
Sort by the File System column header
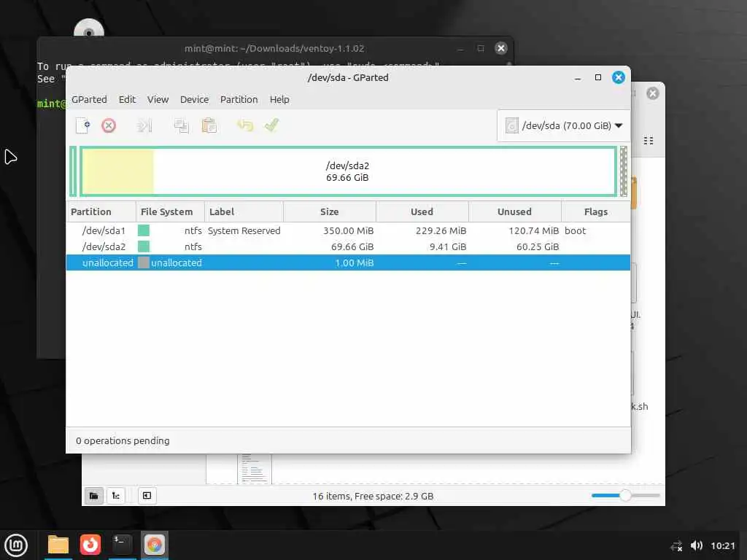click(x=170, y=212)
